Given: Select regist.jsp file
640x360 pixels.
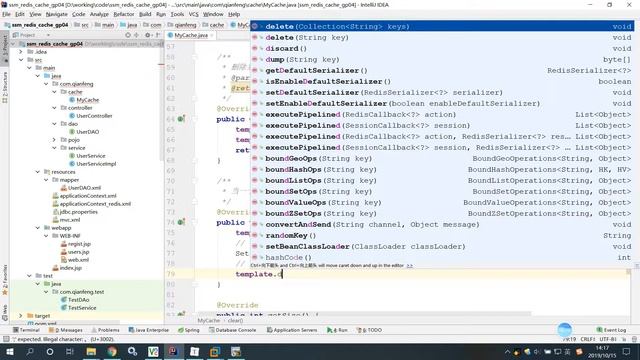Looking at the screenshot, I should (76, 244).
